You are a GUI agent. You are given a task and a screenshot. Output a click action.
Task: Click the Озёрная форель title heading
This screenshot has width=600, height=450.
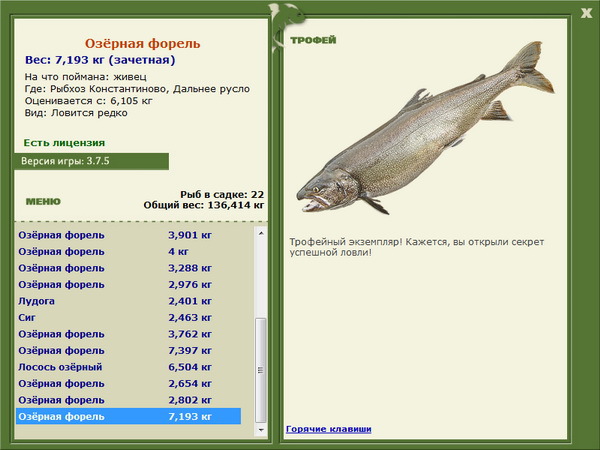[x=142, y=44]
